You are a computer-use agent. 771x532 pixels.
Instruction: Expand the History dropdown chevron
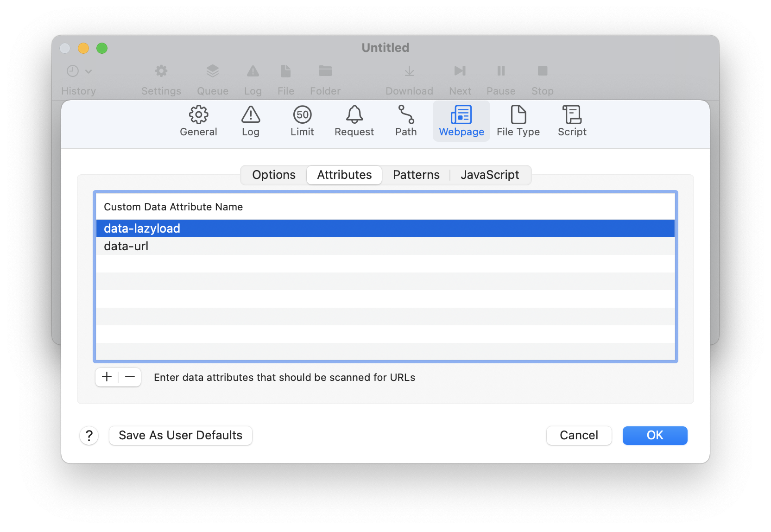tap(89, 71)
